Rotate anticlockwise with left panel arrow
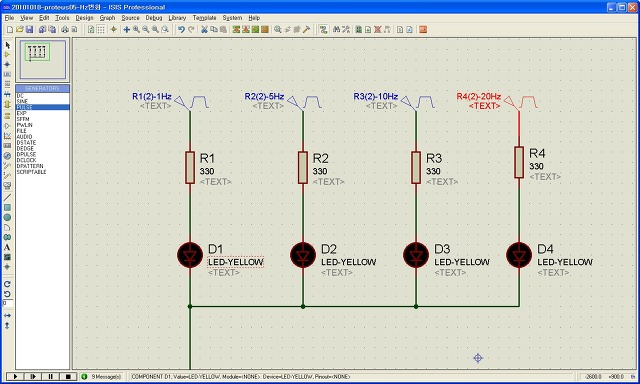 [x=7, y=294]
